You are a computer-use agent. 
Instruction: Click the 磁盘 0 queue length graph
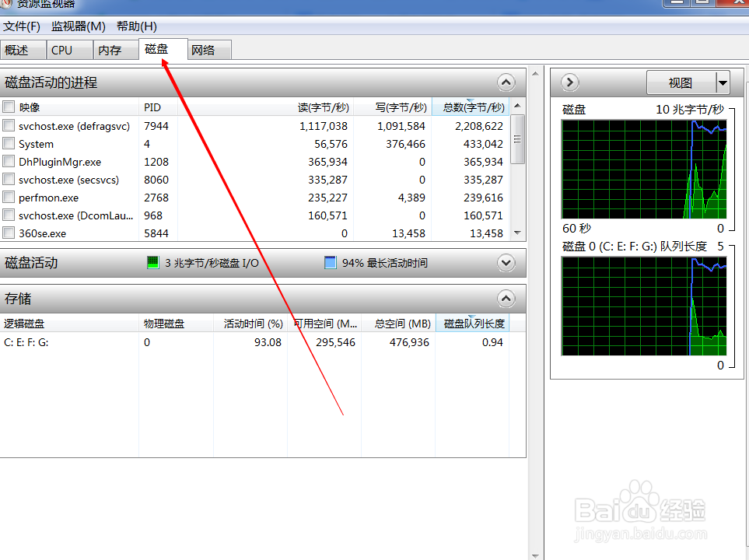click(644, 306)
